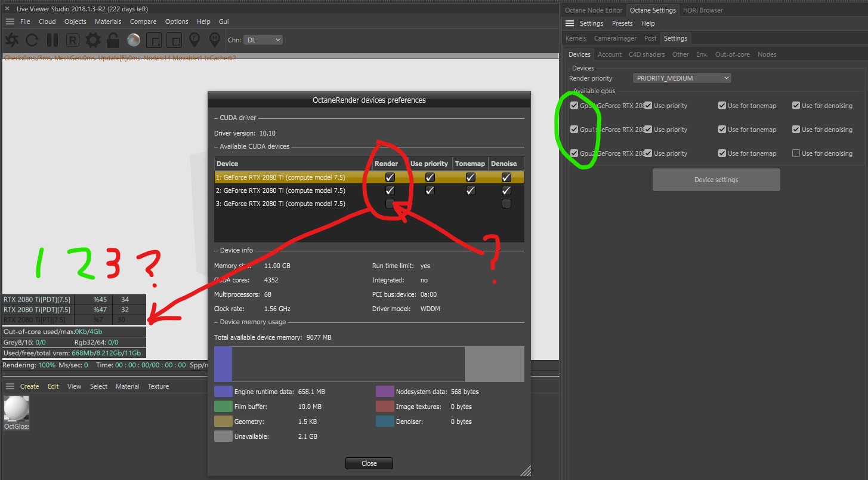This screenshot has height=480, width=868.
Task: Toggle Use priority on Gpu2 row
Action: pyautogui.click(x=648, y=153)
